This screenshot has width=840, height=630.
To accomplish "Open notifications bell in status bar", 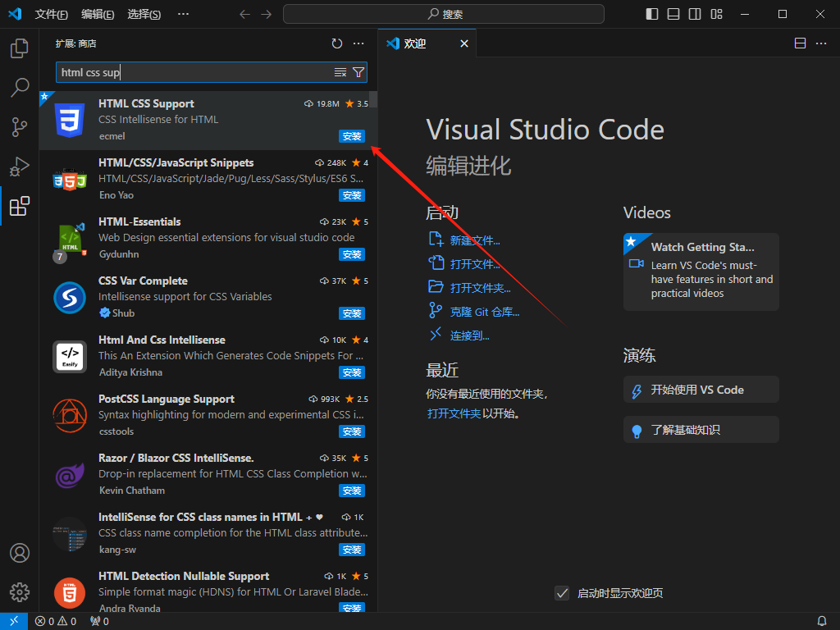I will tap(821, 621).
